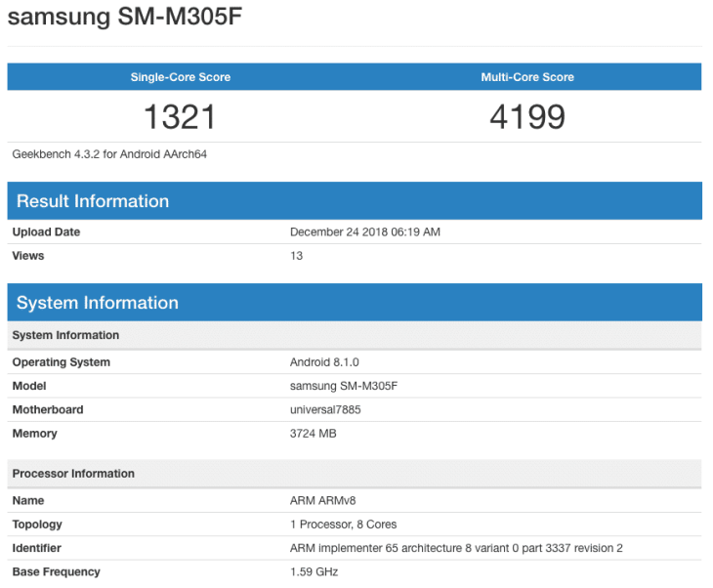The height and width of the screenshot is (588, 713).
Task: Click the date December 24 2018 06:19 AM
Action: (x=365, y=231)
